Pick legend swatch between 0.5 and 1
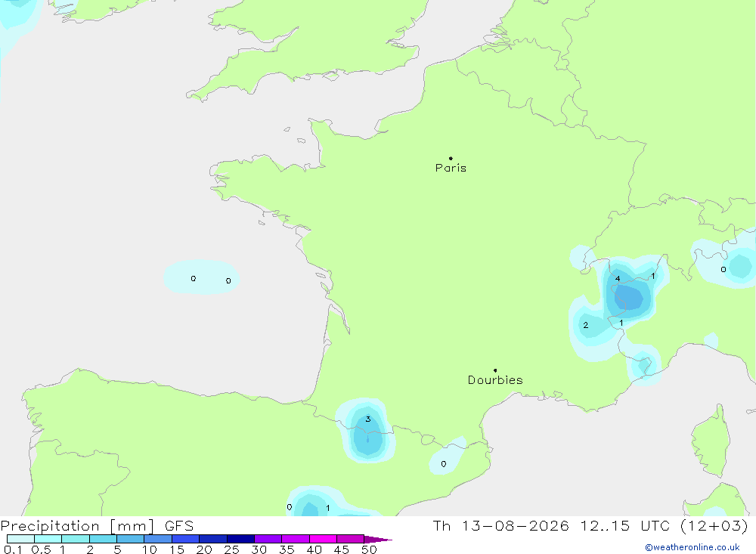This screenshot has width=756, height=554. (48, 539)
